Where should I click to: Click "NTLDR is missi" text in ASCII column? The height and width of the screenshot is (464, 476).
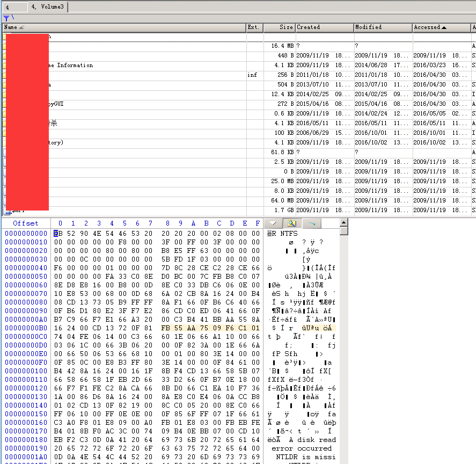306,457
